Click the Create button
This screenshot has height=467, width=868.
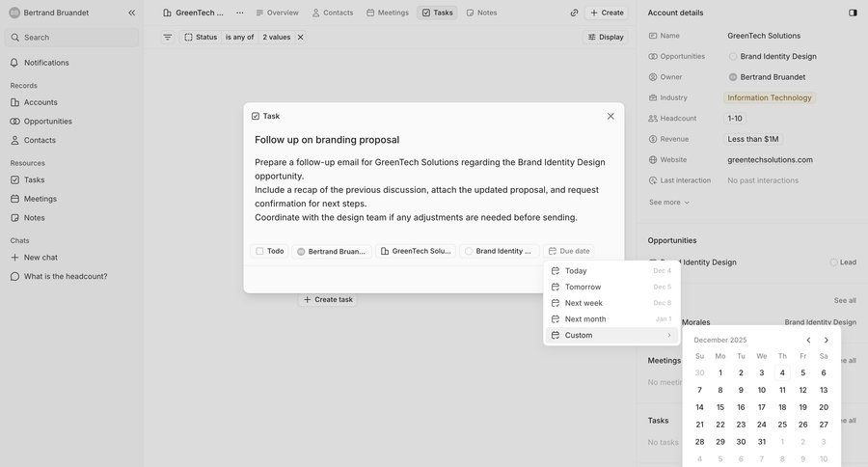pyautogui.click(x=607, y=13)
